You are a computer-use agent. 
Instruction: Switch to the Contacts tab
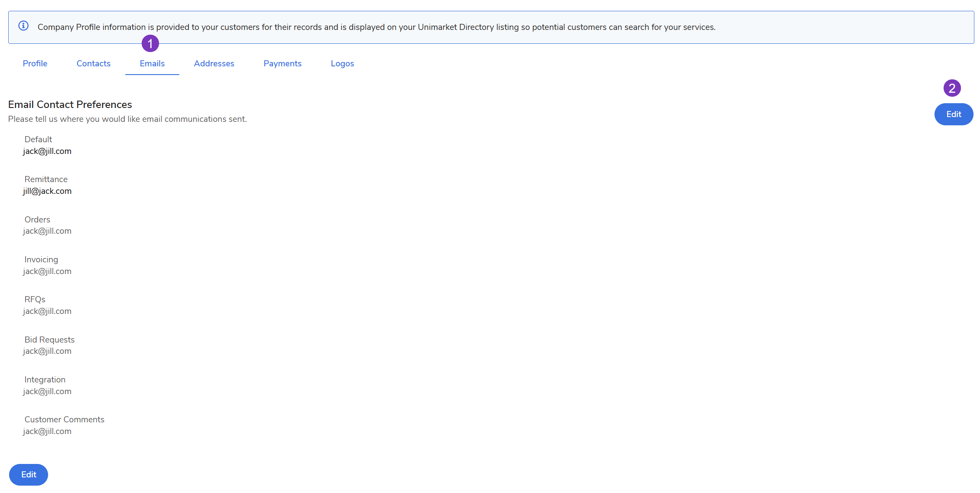tap(94, 64)
